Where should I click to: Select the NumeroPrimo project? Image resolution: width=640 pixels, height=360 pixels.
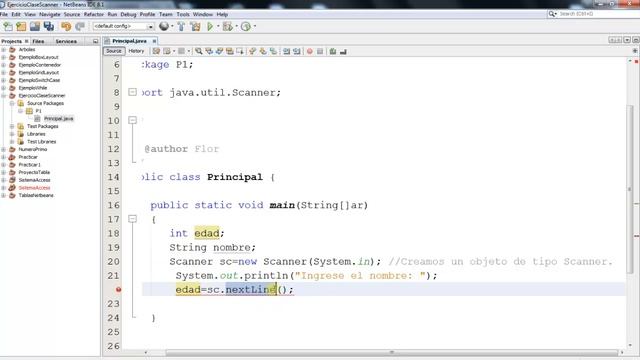pos(33,149)
